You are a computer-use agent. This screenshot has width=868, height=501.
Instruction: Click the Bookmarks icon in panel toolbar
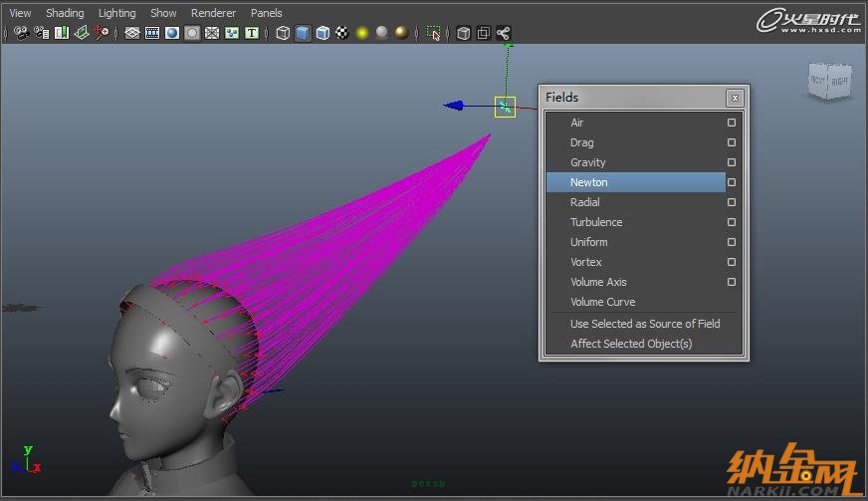click(62, 33)
